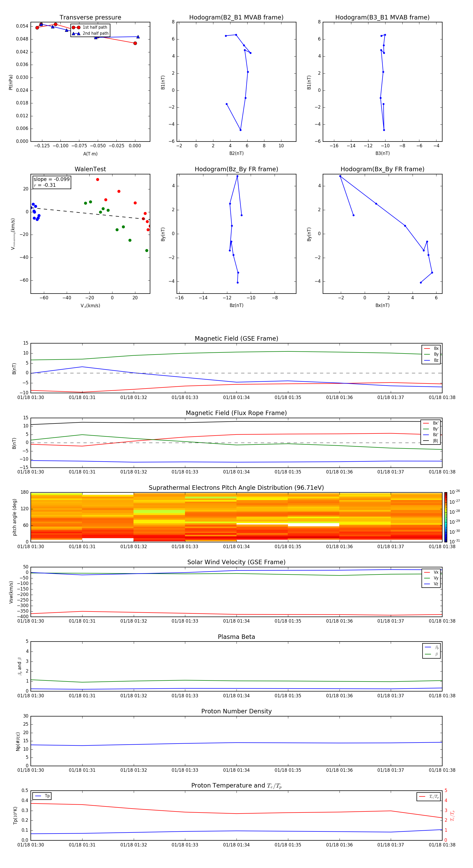Click the "B3(nT)" x-axis label
Image resolution: width=473 pixels, height=868 pixels.
[x=382, y=153]
